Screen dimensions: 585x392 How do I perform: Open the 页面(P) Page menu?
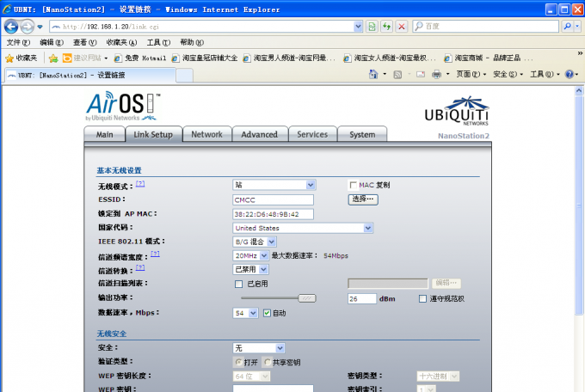471,74
